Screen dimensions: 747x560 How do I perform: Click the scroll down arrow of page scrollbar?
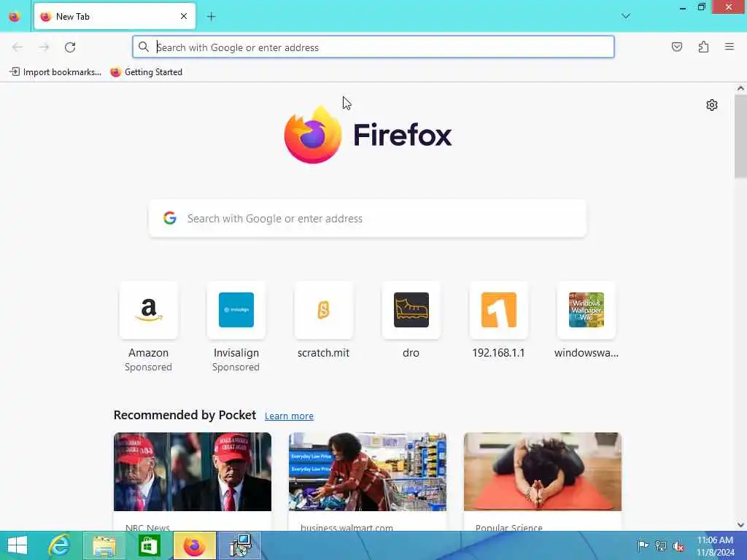(x=740, y=525)
